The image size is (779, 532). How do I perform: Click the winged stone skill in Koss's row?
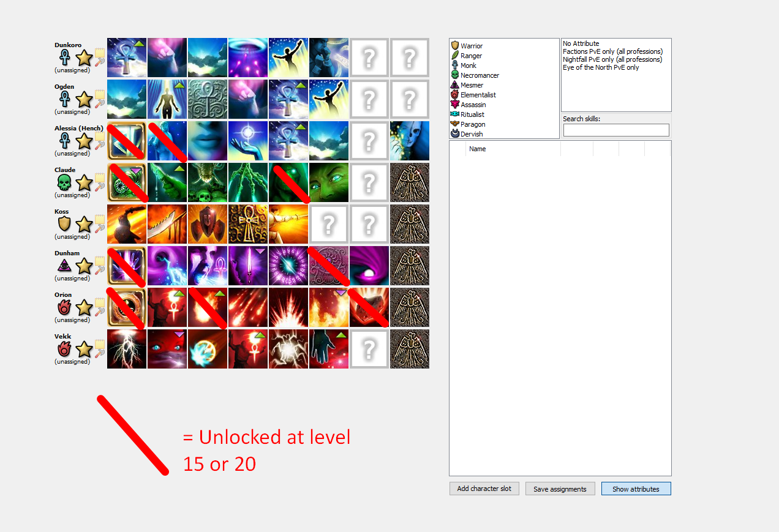(x=410, y=224)
